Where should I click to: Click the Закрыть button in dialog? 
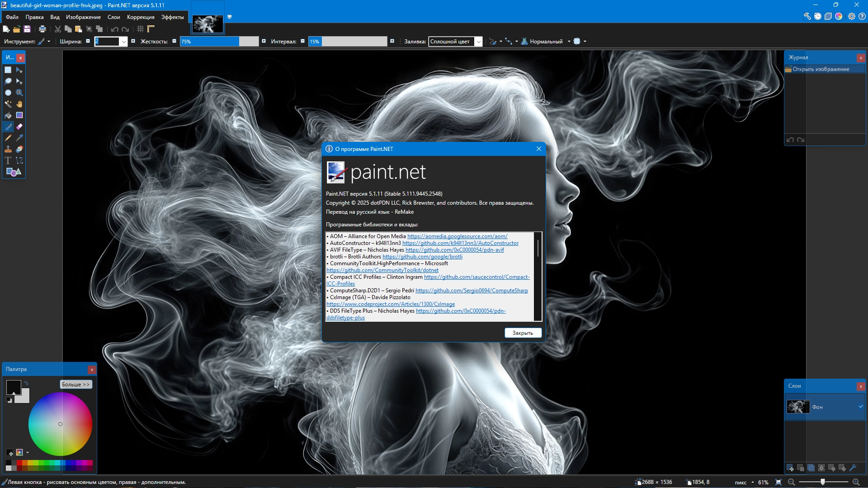coord(523,333)
